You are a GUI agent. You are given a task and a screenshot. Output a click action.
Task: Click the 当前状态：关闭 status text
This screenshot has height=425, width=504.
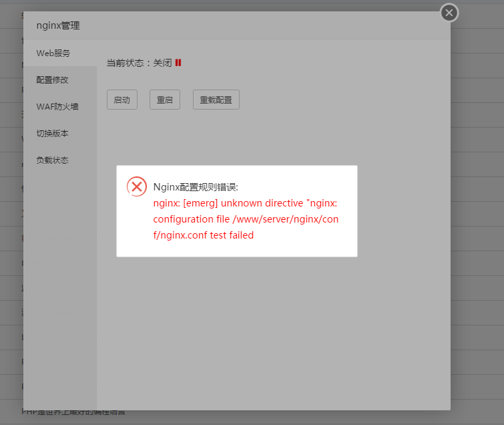pyautogui.click(x=139, y=63)
